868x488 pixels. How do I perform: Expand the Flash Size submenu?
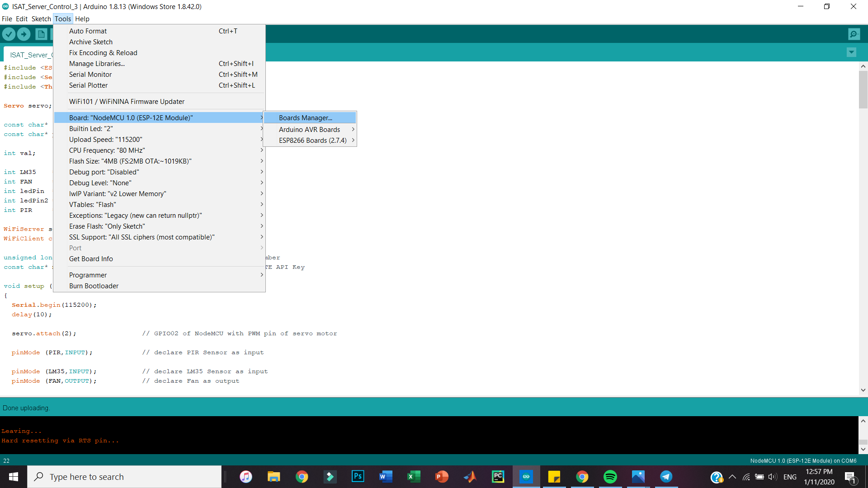pyautogui.click(x=159, y=161)
